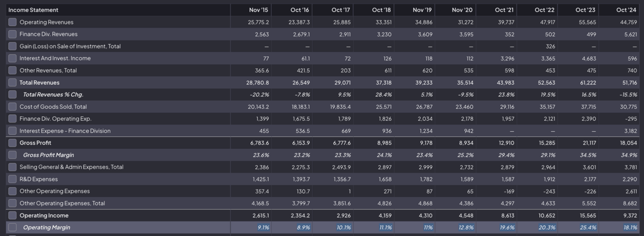
Task: Check the Operating Revenues row checkbox
Action: [x=12, y=22]
